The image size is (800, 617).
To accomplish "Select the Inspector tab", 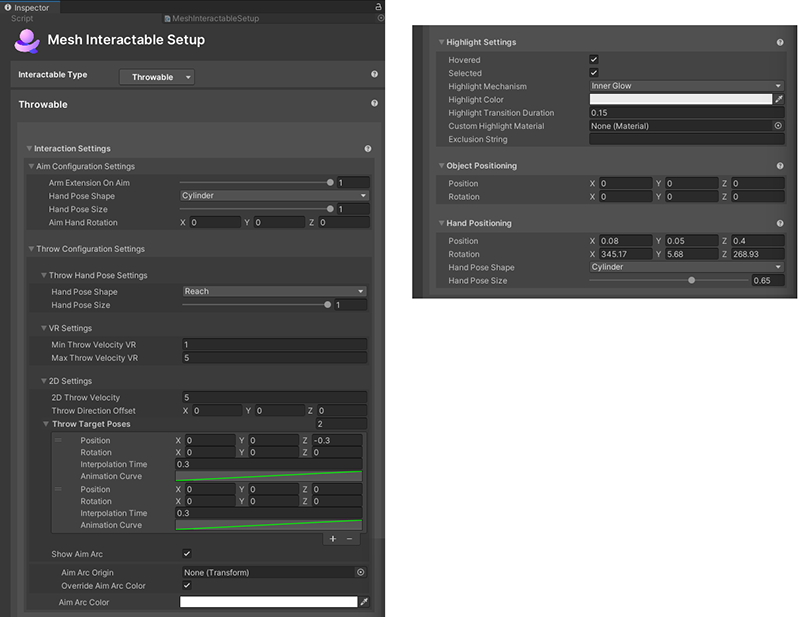I will point(31,7).
